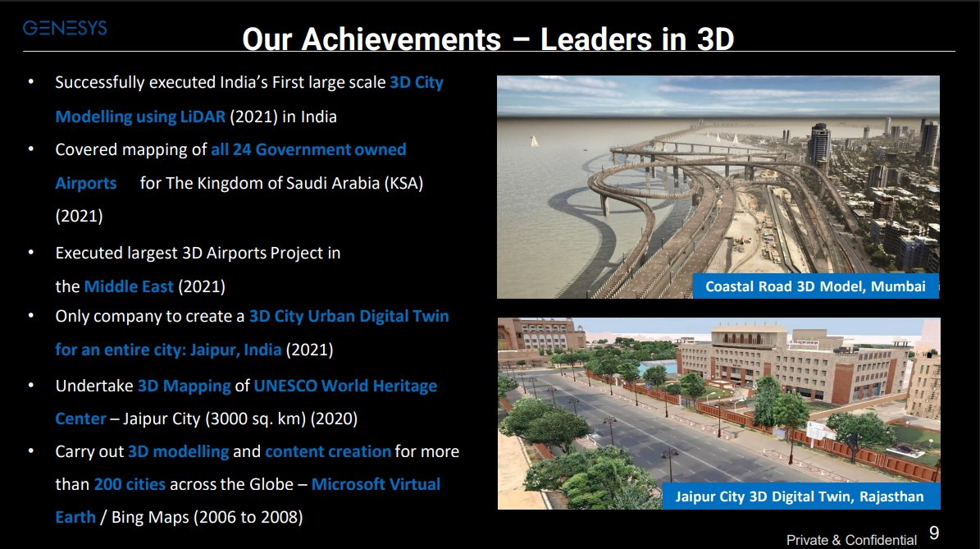Select the "Modelling using LiDAR" blue text
This screenshot has width=980, height=549.
pyautogui.click(x=140, y=117)
